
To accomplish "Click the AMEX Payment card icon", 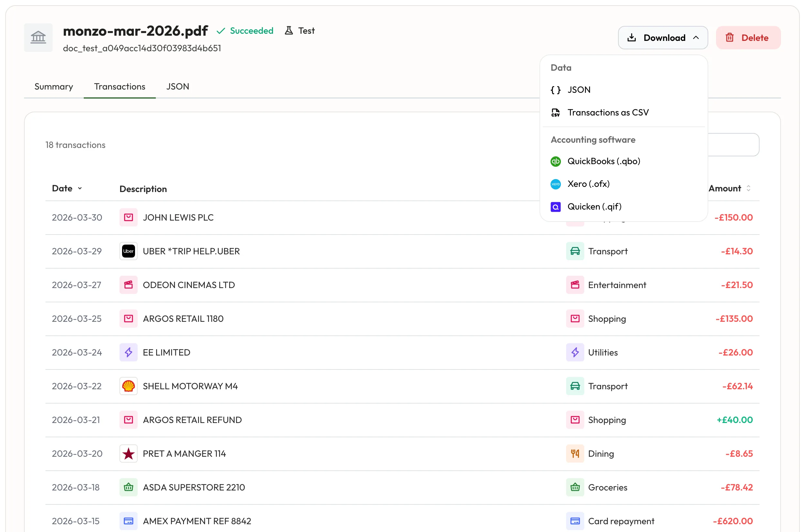I will [x=128, y=521].
